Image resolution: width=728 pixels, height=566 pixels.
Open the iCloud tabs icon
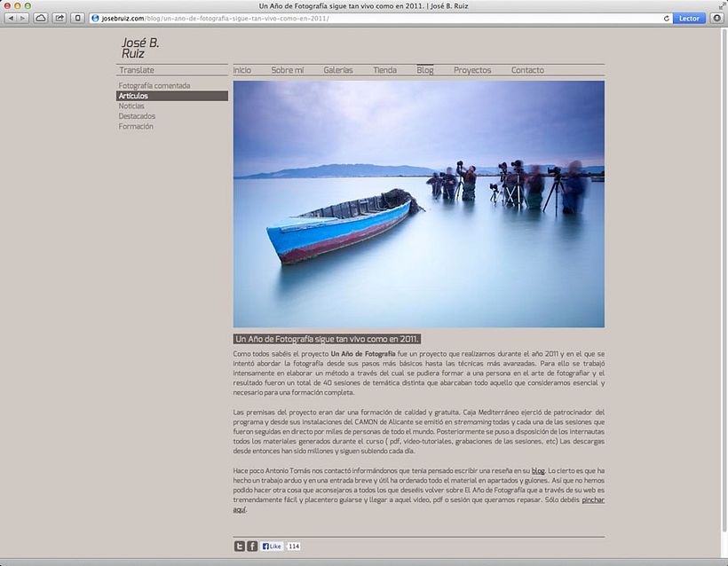[40, 16]
